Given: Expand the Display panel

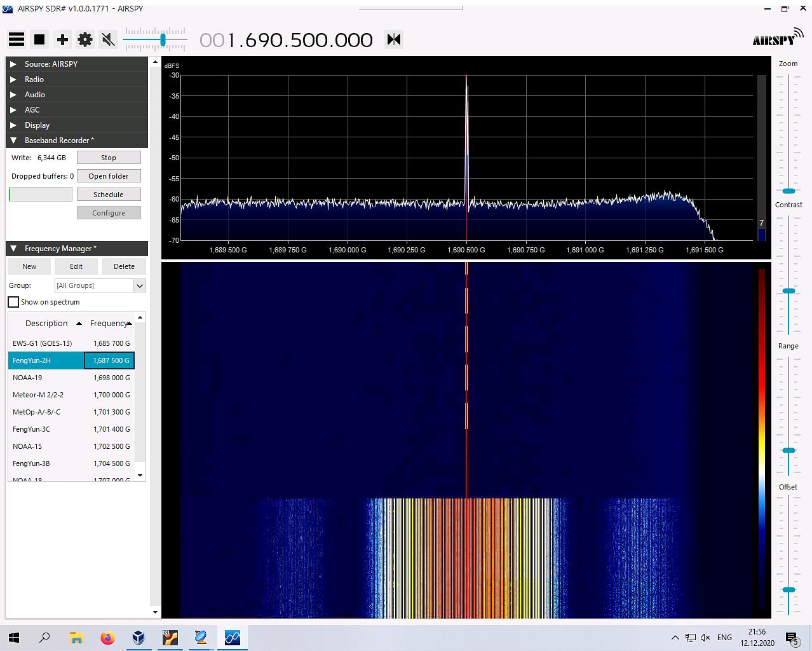Looking at the screenshot, I should (77, 125).
